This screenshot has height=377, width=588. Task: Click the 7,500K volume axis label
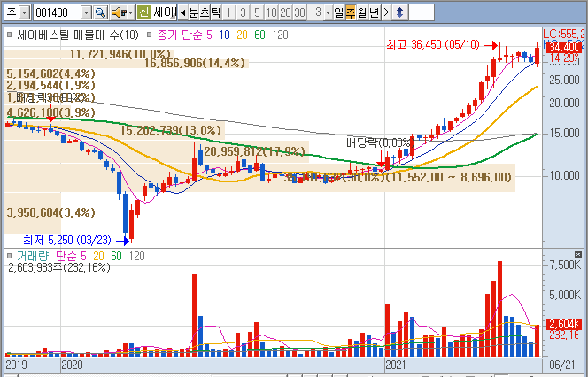tap(565, 265)
